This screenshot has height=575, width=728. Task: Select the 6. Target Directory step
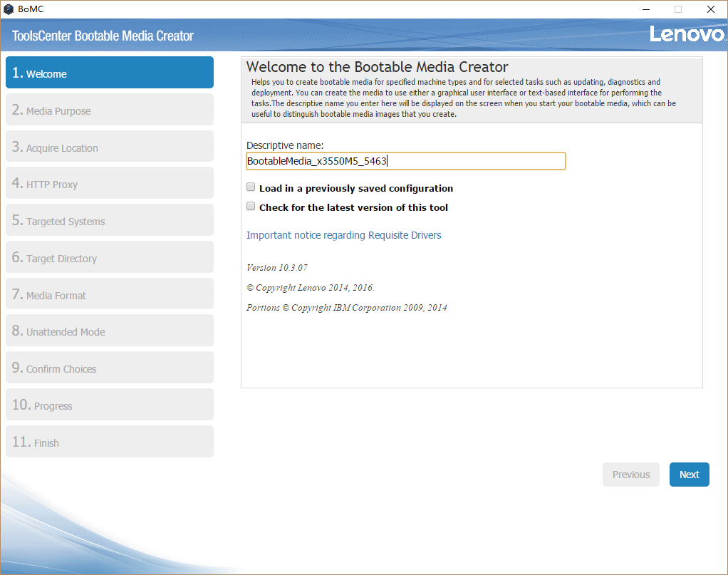(110, 257)
